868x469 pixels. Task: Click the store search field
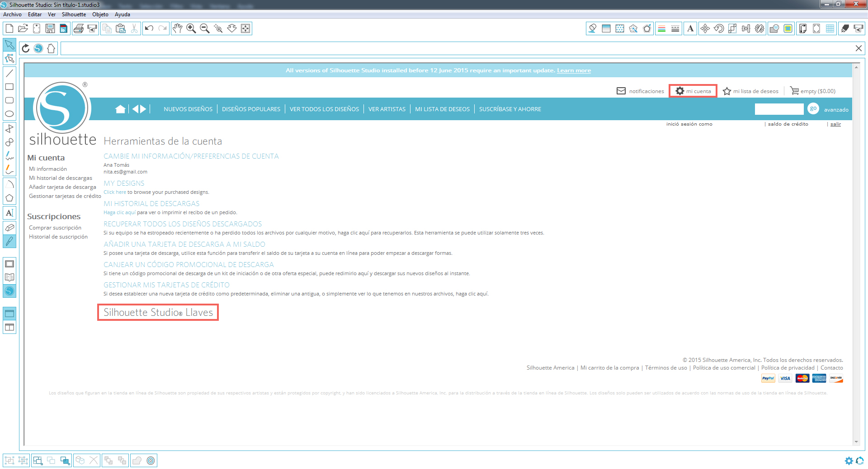pos(779,109)
